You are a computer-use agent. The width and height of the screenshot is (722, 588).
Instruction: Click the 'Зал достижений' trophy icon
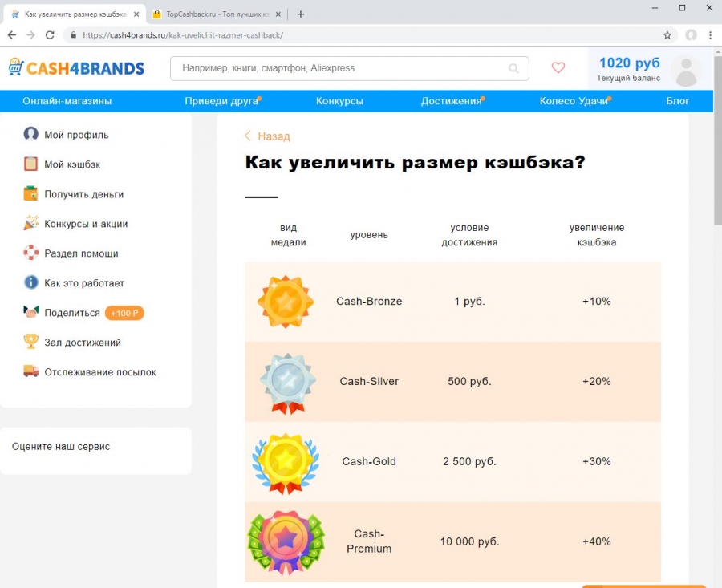tap(30, 342)
